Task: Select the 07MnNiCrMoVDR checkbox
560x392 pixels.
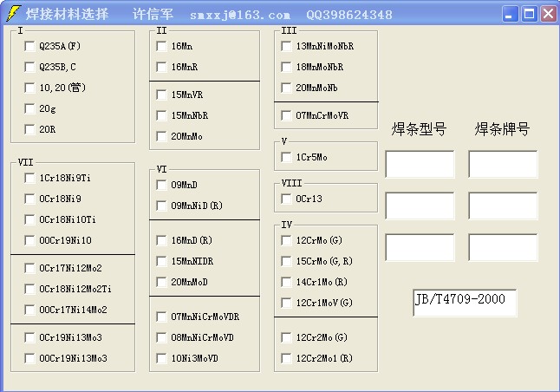Action: [161, 317]
